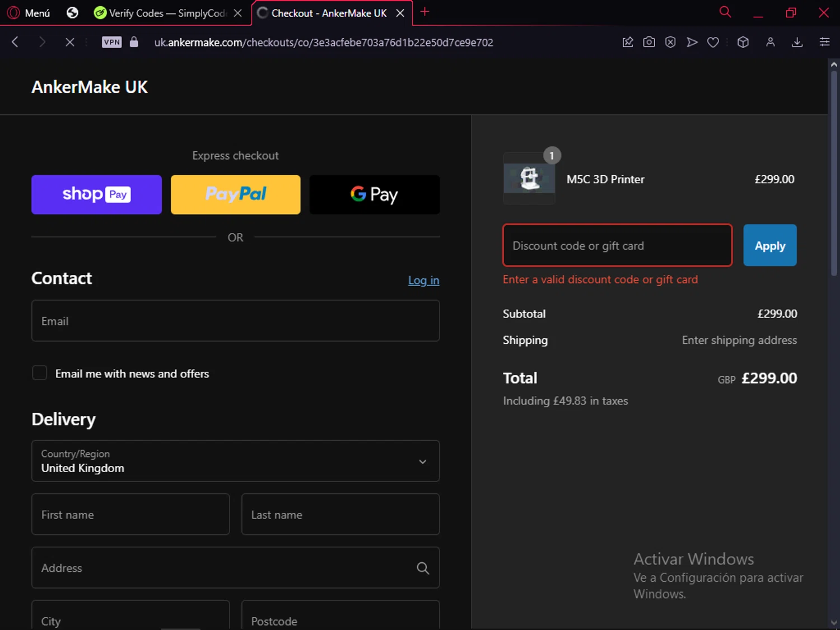Click the Express checkout heading
Screen dimensions: 840x630
235,156
